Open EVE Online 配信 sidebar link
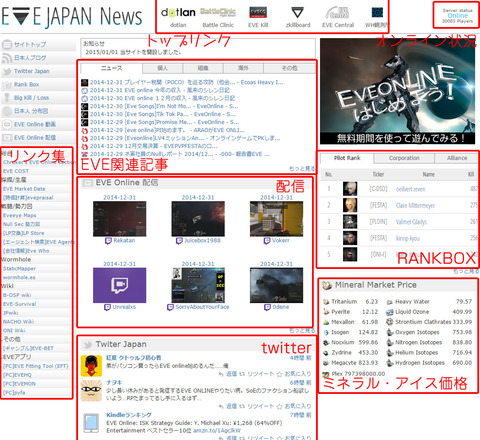Screen dimensions: 480x440 [35, 138]
